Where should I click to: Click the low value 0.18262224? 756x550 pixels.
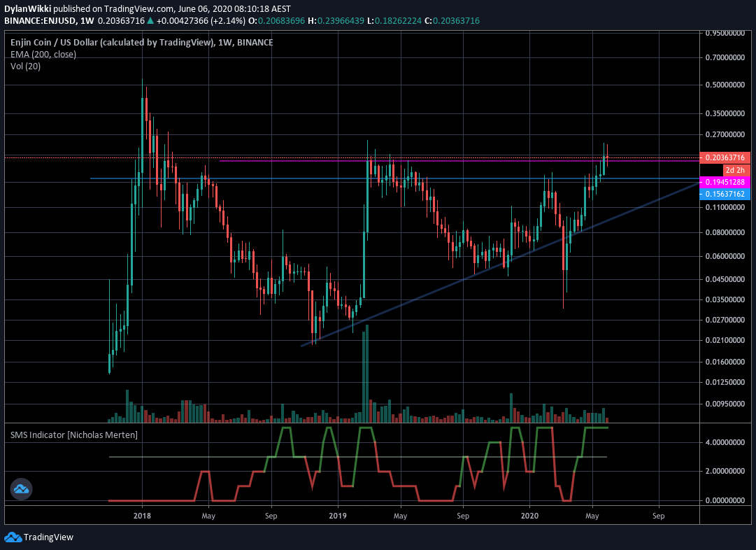tap(398, 21)
